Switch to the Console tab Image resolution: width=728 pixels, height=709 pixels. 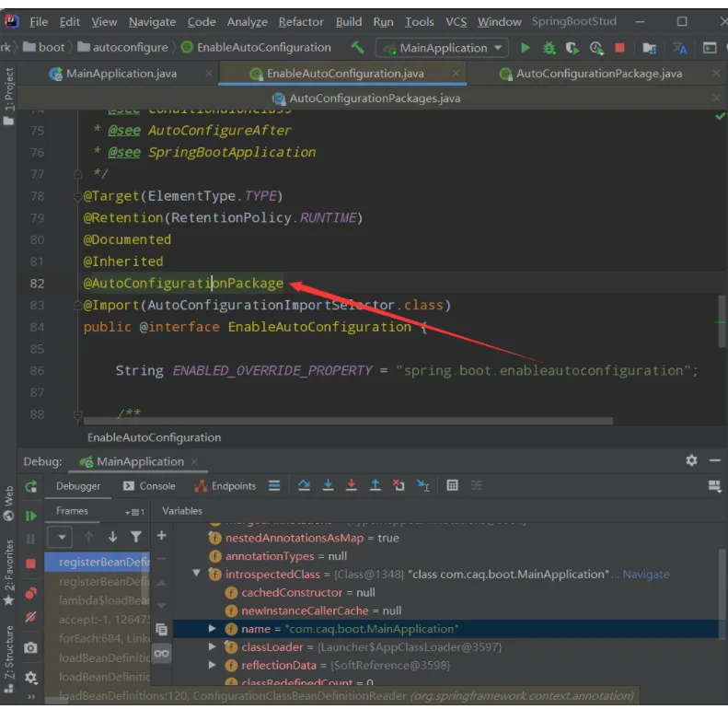pyautogui.click(x=149, y=486)
